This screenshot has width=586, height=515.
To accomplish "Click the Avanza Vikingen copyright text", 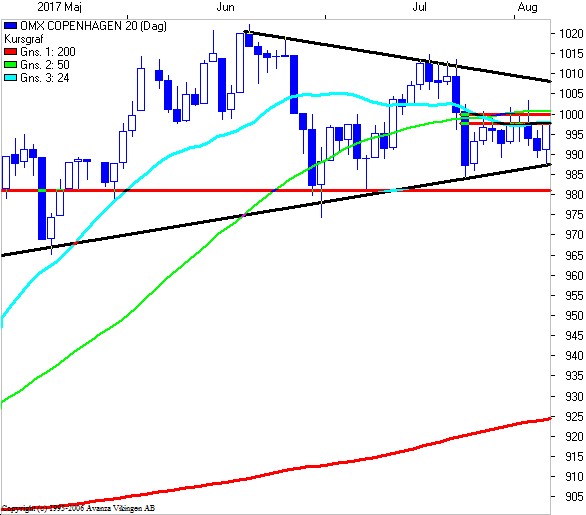I will pos(78,508).
